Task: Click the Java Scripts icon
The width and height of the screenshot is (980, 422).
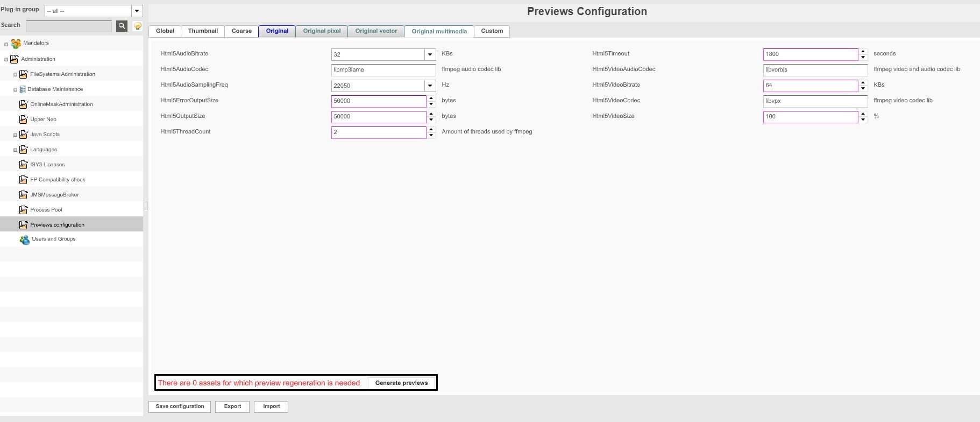Action: tap(23, 135)
